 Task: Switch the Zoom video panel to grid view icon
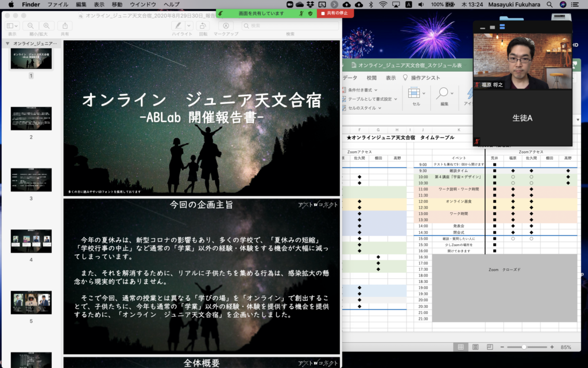(x=502, y=27)
